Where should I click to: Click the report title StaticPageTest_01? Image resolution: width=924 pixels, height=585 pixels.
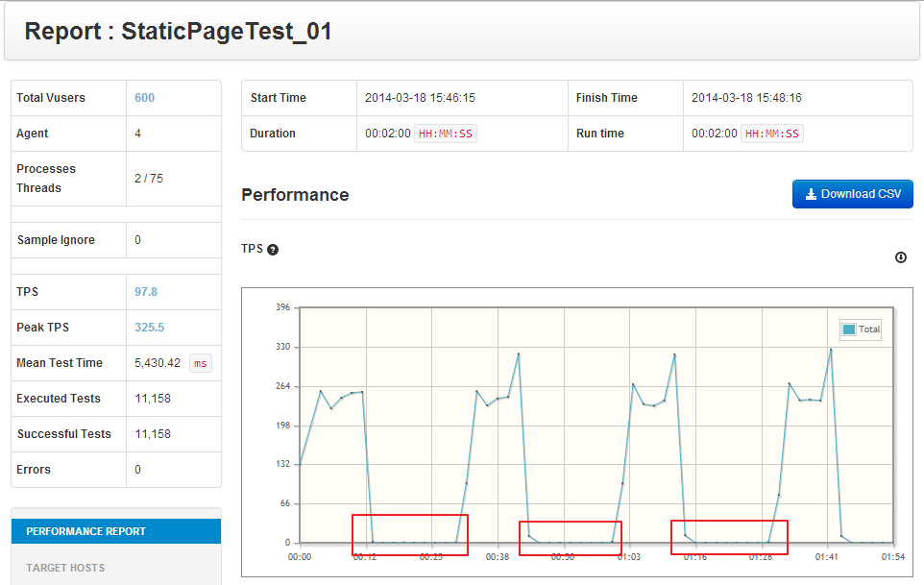[179, 32]
